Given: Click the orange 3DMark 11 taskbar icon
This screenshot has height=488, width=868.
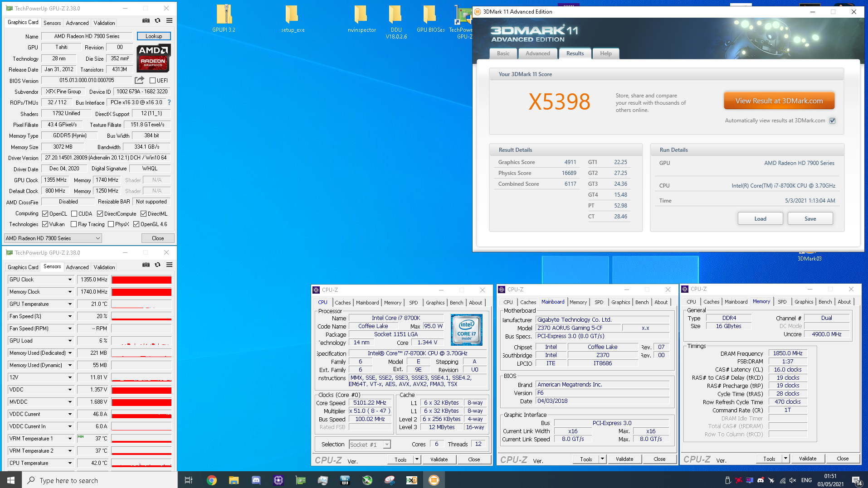Looking at the screenshot, I should tap(434, 480).
